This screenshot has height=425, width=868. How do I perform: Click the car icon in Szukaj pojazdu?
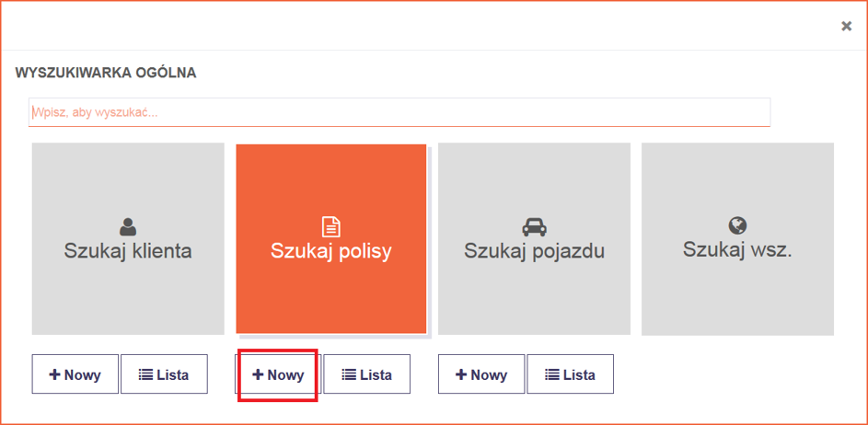(x=534, y=226)
